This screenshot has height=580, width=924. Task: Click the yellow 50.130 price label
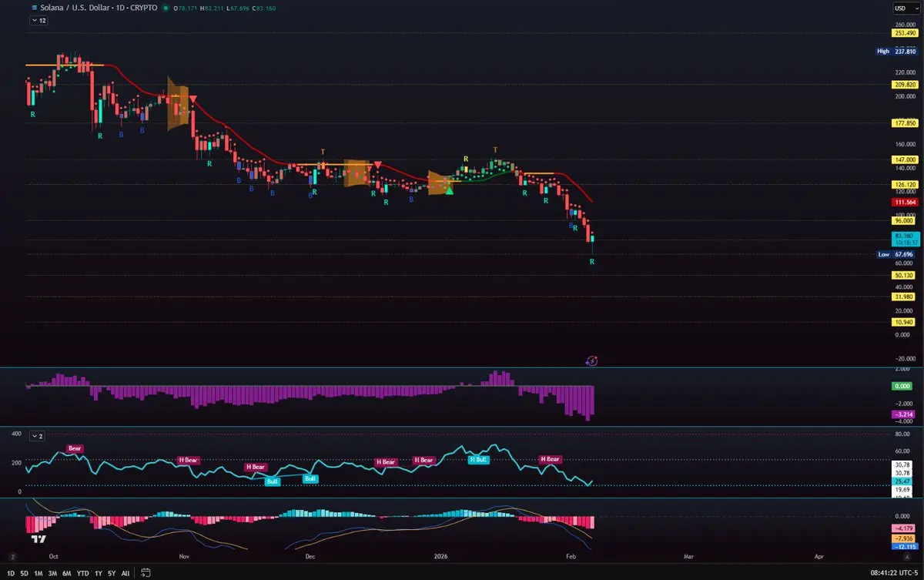[x=904, y=275]
